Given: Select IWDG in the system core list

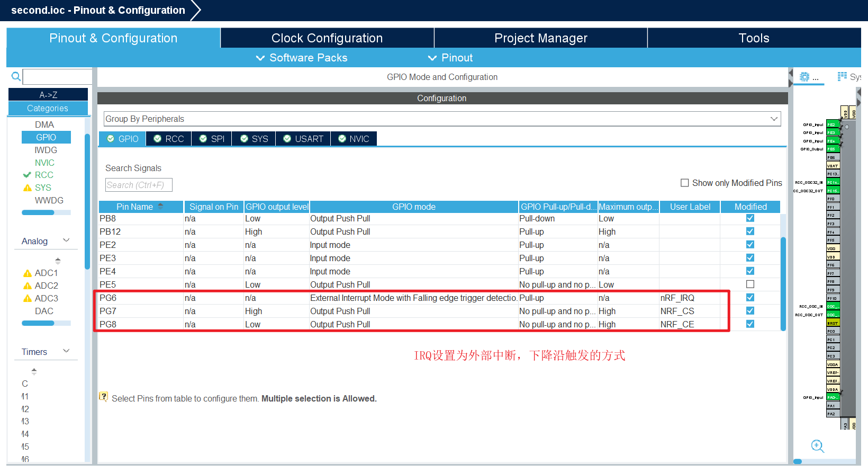Looking at the screenshot, I should (46, 150).
